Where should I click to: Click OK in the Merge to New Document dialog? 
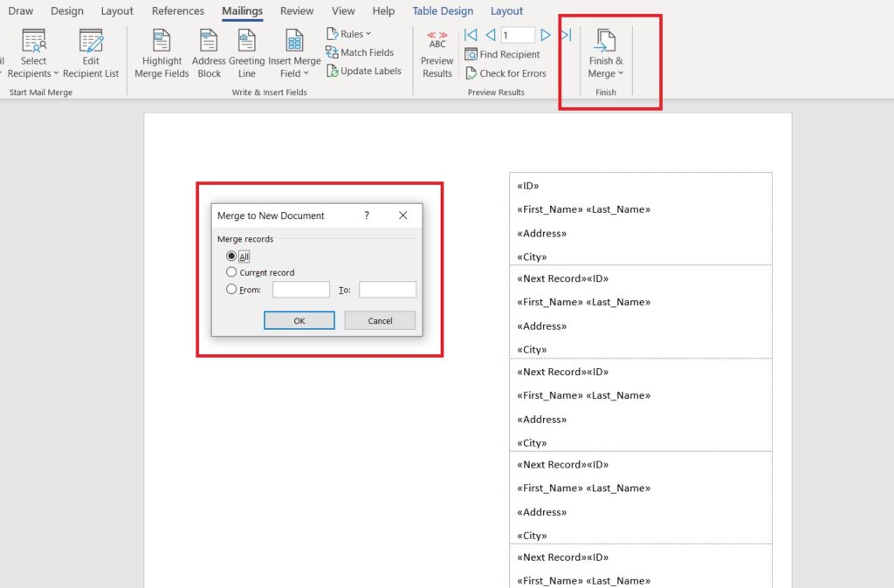[x=299, y=320]
